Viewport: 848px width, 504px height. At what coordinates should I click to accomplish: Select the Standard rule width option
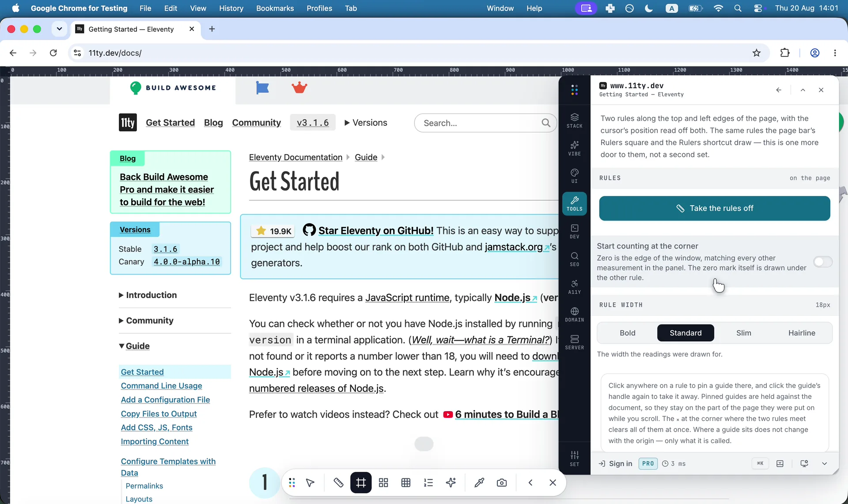pos(685,333)
